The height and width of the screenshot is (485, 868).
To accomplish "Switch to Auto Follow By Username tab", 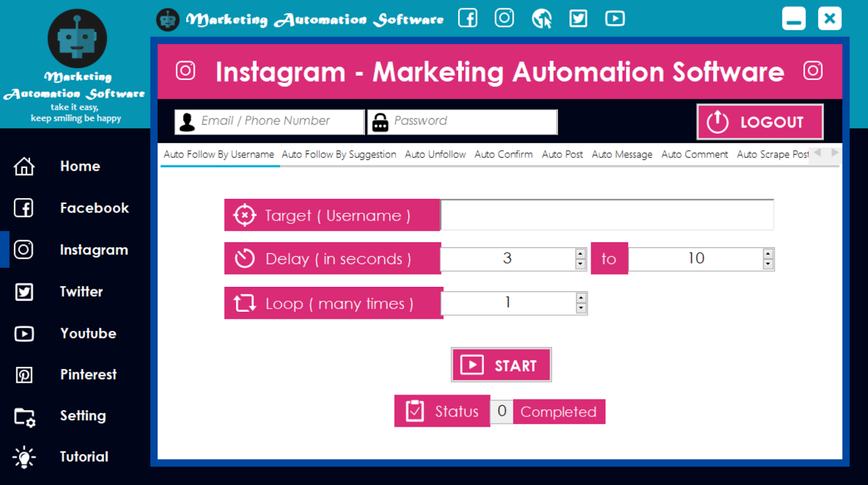I will [x=219, y=155].
